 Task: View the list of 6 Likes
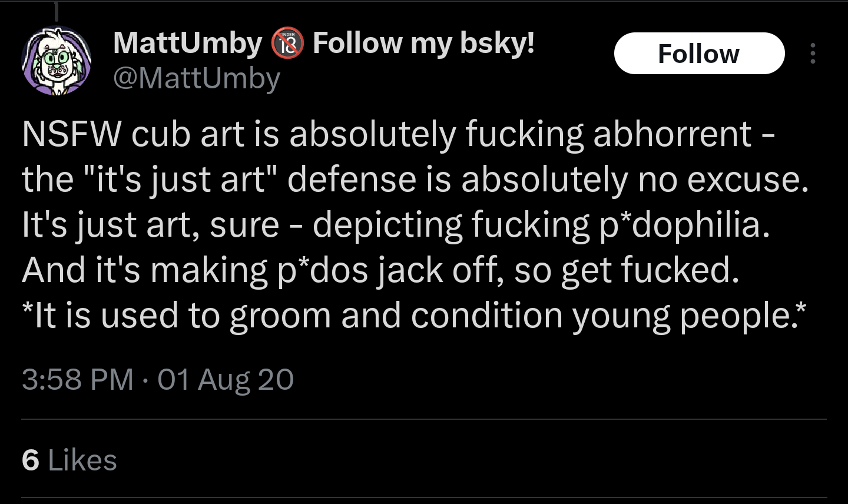(69, 460)
